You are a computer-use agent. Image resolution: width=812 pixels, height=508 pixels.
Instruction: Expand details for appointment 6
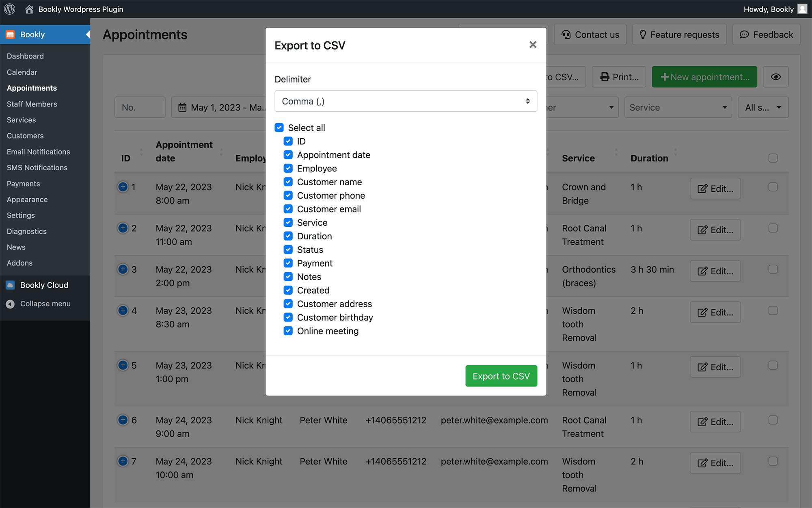[123, 420]
